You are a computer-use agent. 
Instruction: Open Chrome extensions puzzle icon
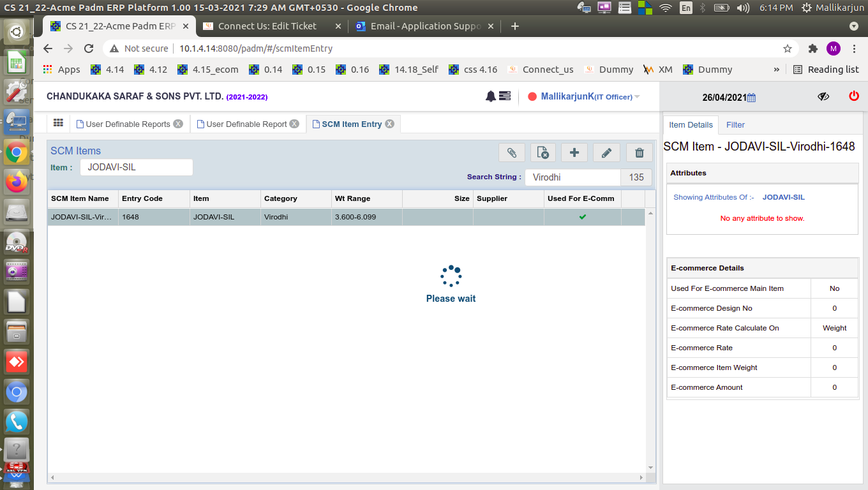pos(812,48)
